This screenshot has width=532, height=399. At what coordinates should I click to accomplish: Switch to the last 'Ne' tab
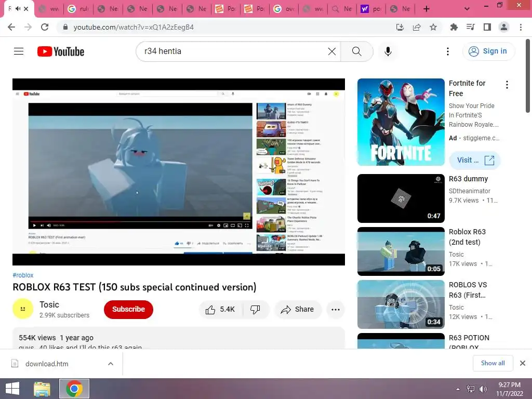(x=401, y=9)
